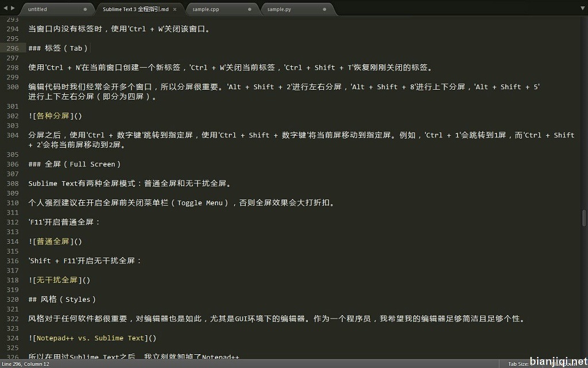Click the Tab Size status bar setting
The image size is (588, 368).
tap(519, 364)
